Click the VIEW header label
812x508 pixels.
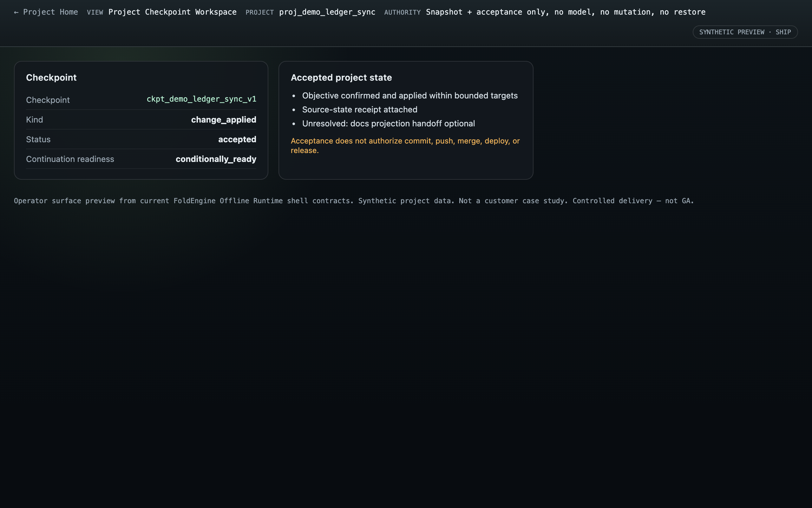coord(95,12)
